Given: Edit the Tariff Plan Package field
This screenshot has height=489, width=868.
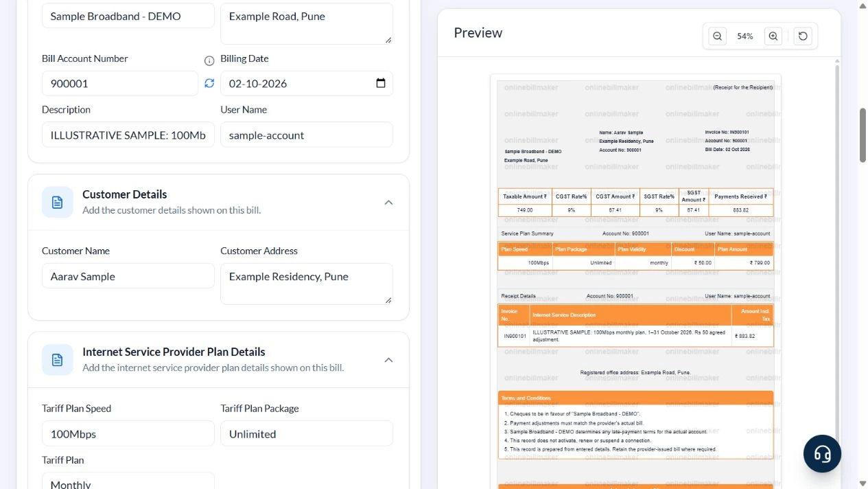Looking at the screenshot, I should tap(307, 433).
